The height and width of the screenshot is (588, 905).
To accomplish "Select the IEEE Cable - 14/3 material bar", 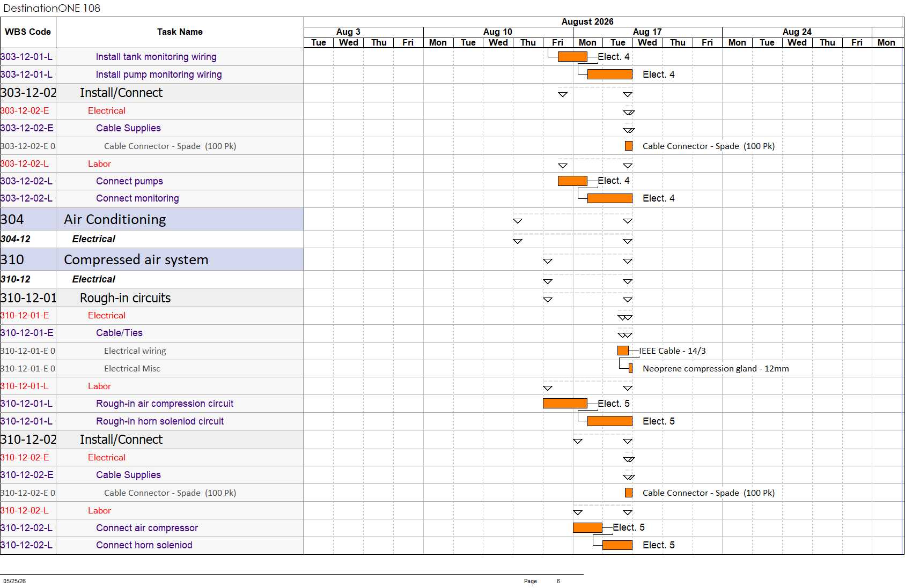I will pos(623,351).
